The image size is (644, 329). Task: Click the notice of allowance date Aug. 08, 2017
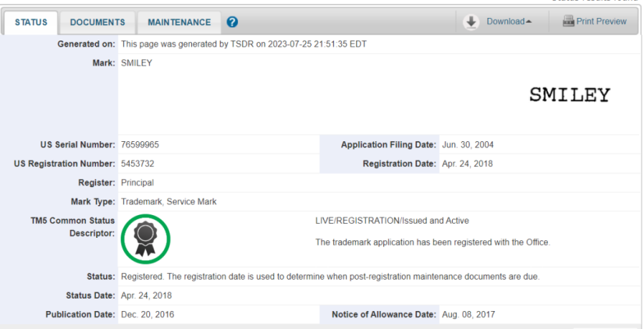468,315
